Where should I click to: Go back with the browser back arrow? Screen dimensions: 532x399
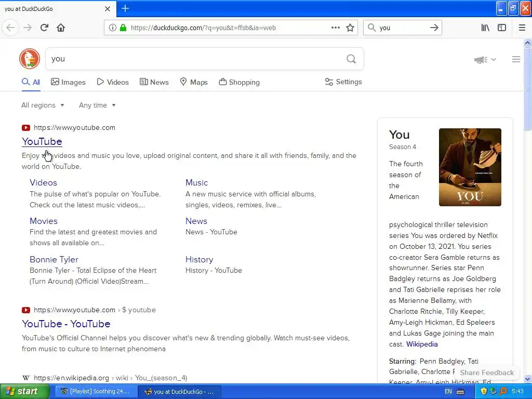10,28
